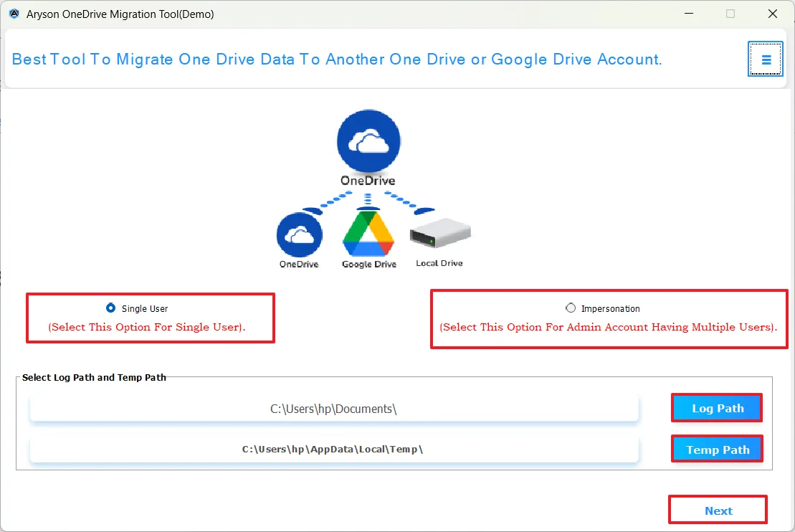Screen dimensions: 795x532
Task: Click the red Single User hint text
Action: pyautogui.click(x=147, y=327)
